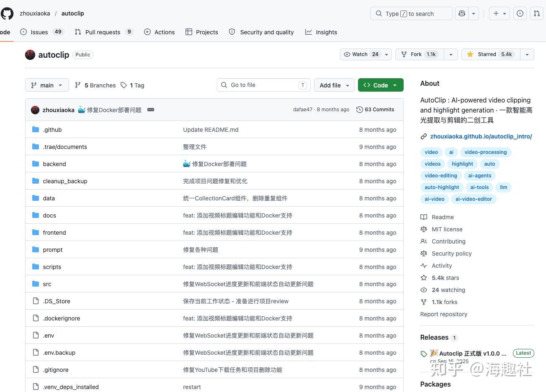Image resolution: width=546 pixels, height=392 pixels.
Task: Open the issues inbox icon in header
Action: tap(520, 13)
